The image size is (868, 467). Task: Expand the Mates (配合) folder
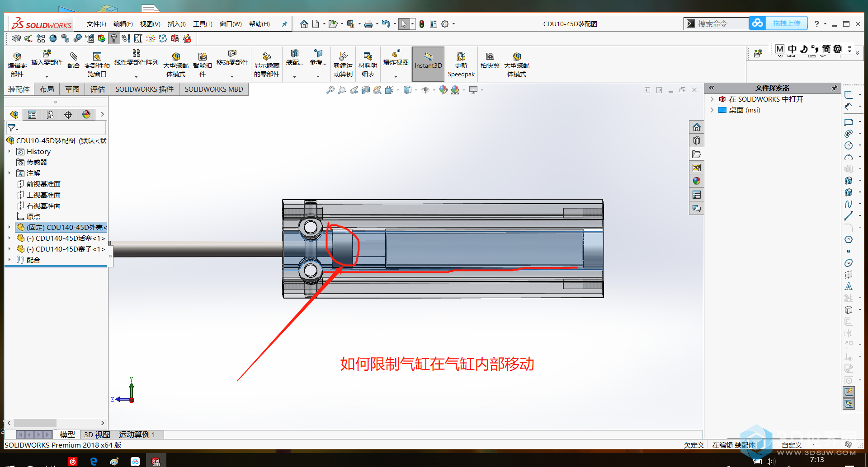[x=9, y=260]
